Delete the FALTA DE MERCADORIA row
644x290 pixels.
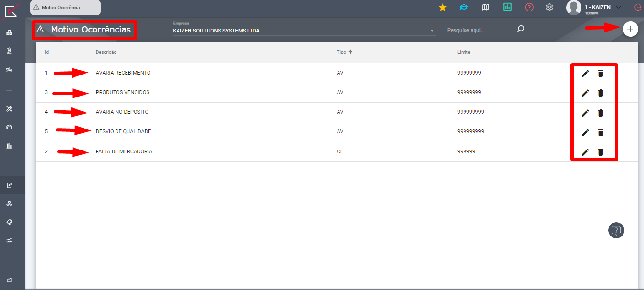click(601, 152)
